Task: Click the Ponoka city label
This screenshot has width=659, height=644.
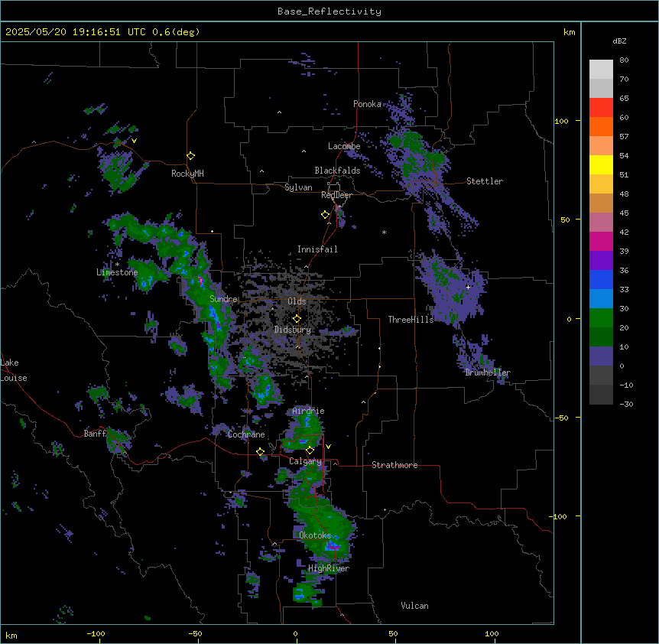Action: tap(367, 104)
